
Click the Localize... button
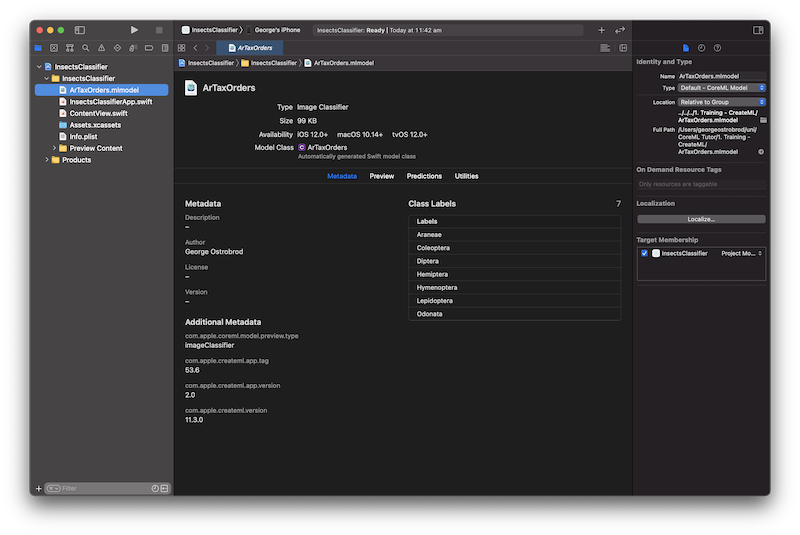[701, 219]
